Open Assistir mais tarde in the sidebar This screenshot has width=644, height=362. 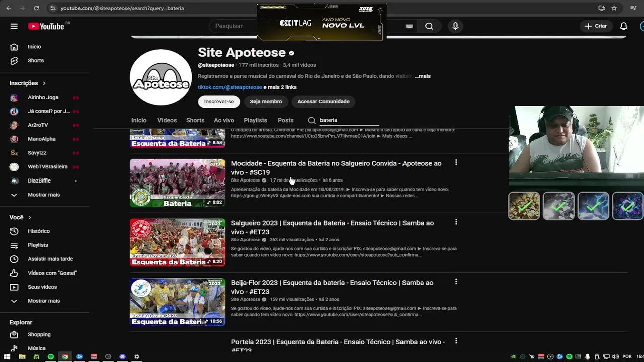50,259
